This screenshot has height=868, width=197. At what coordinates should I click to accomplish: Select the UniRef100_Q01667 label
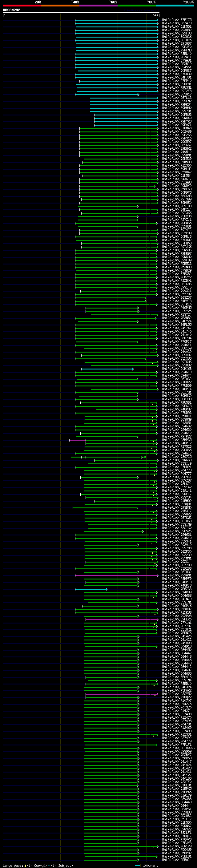point(176,145)
